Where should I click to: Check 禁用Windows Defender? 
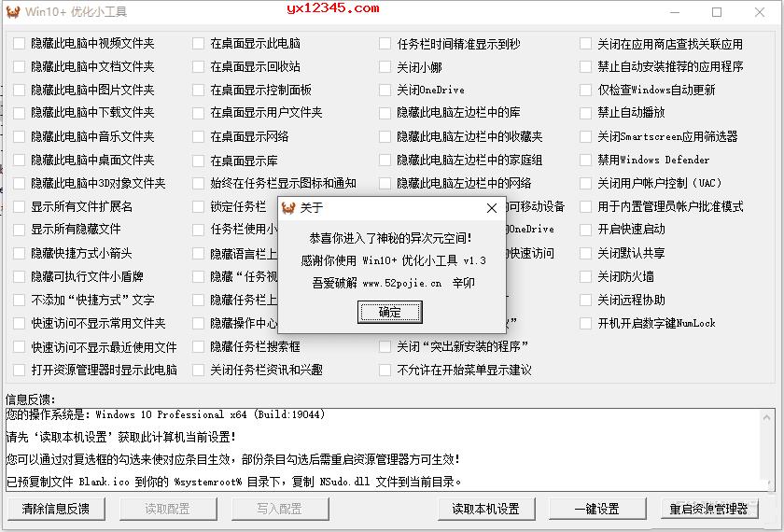[x=585, y=160]
